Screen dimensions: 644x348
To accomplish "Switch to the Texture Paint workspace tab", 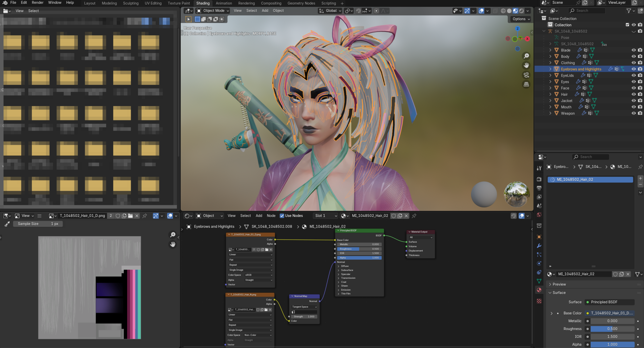I will [179, 3].
